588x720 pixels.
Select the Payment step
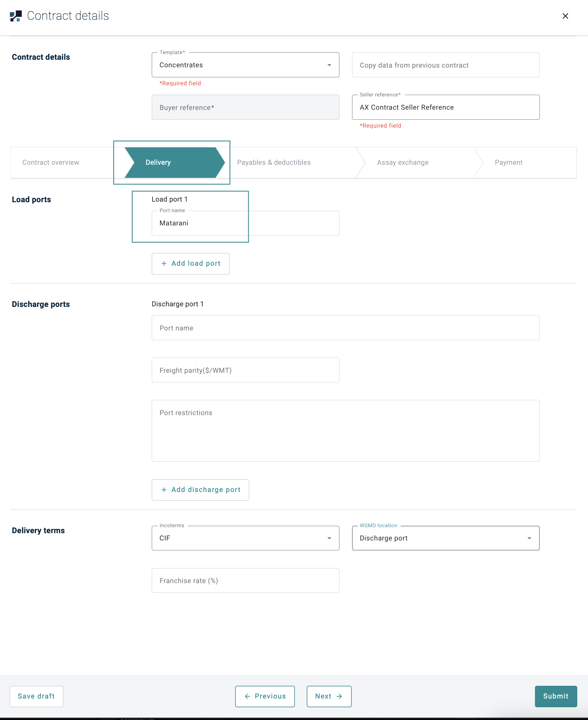coord(508,163)
